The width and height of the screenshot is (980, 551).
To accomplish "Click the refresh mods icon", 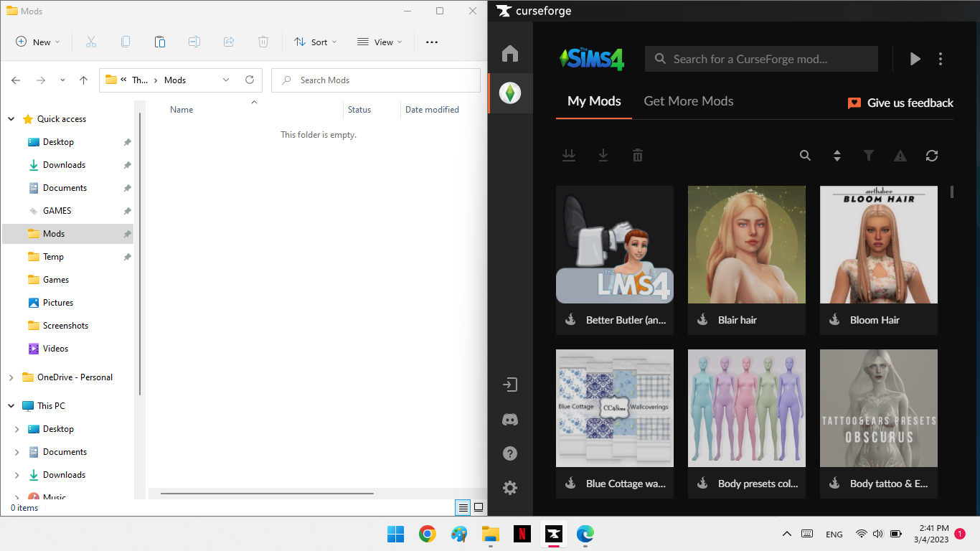I will [x=932, y=156].
